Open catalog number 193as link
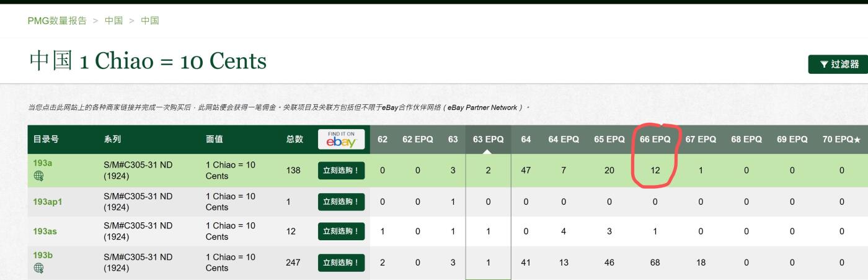Viewport: 868px width, 280px height. click(x=45, y=231)
